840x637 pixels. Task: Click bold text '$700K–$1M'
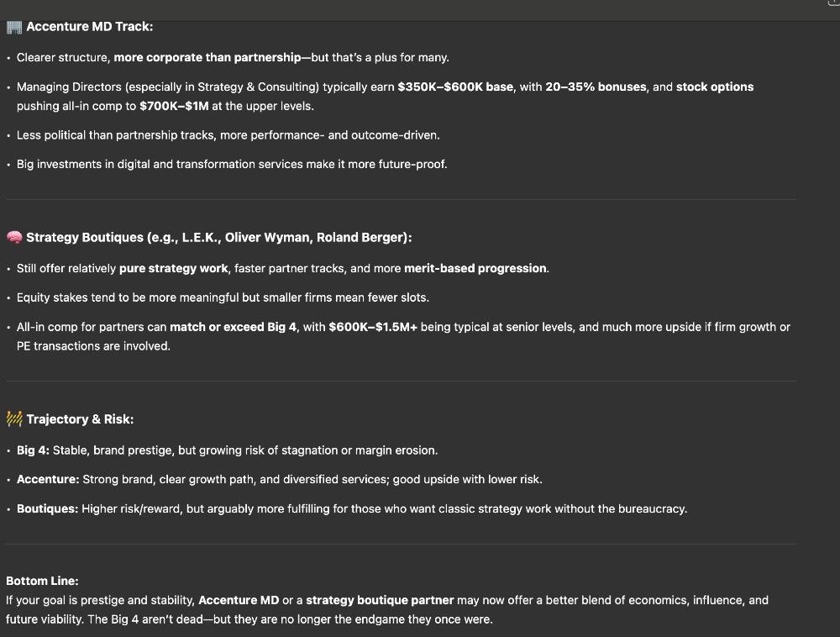174,106
